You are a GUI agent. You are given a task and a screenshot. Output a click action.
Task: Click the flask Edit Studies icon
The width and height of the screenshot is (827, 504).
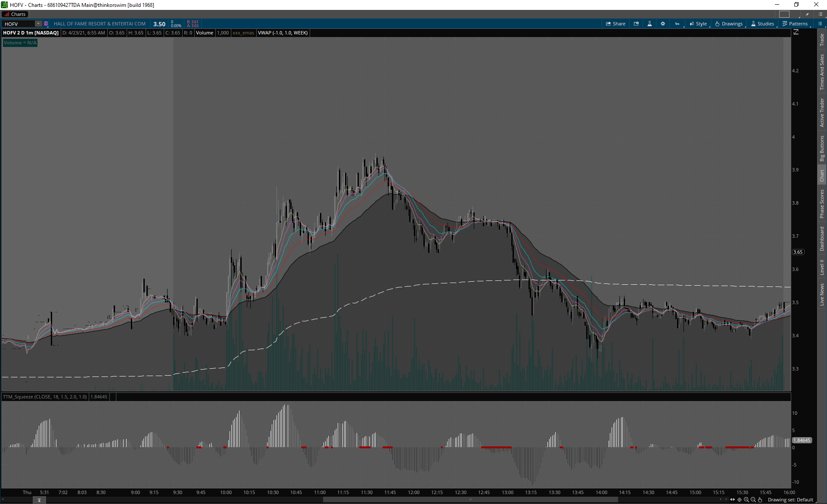[x=650, y=24]
